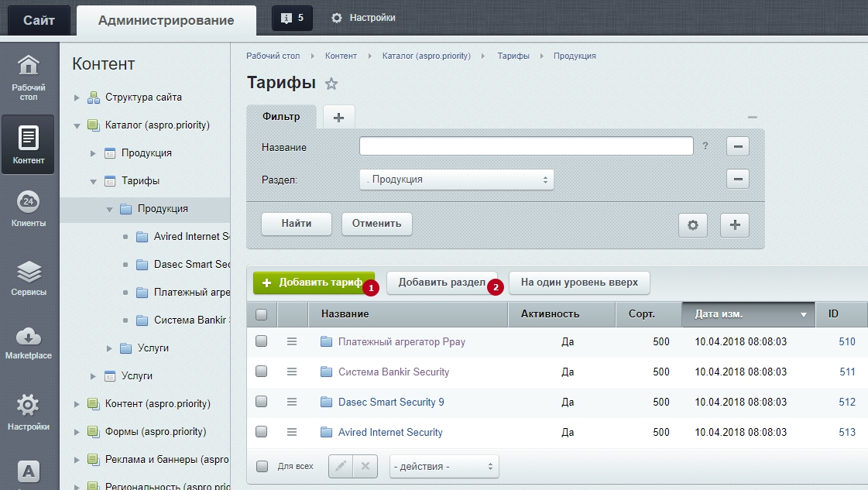Open the notifications counter showing 5

click(x=292, y=19)
